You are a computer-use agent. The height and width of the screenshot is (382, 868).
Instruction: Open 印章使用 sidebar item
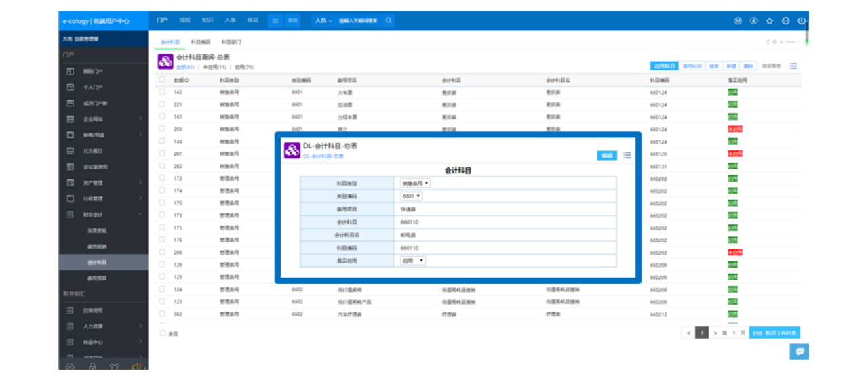[x=103, y=311]
